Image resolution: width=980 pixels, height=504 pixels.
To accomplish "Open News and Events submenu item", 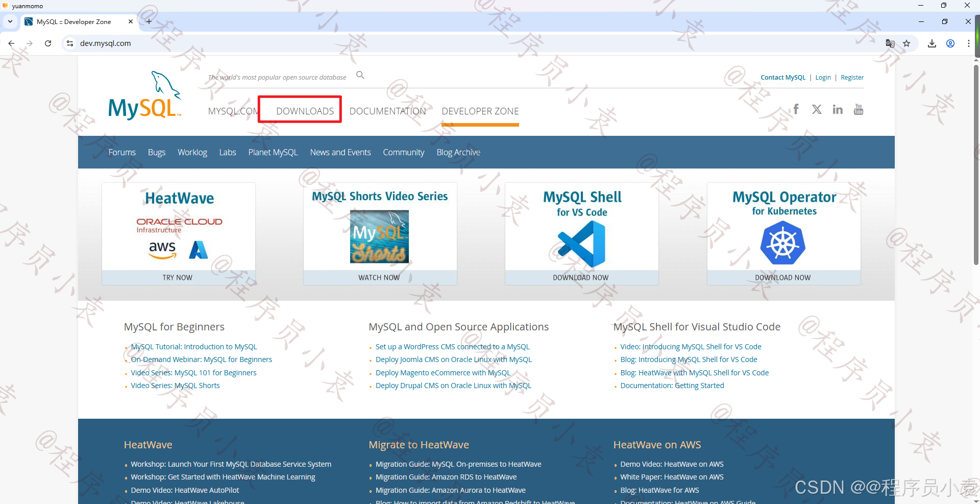I will point(340,152).
